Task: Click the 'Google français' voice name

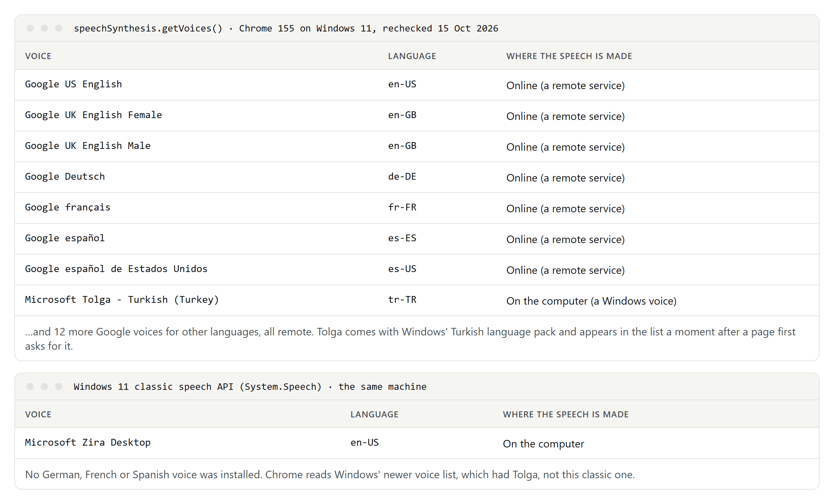Action: coord(68,207)
